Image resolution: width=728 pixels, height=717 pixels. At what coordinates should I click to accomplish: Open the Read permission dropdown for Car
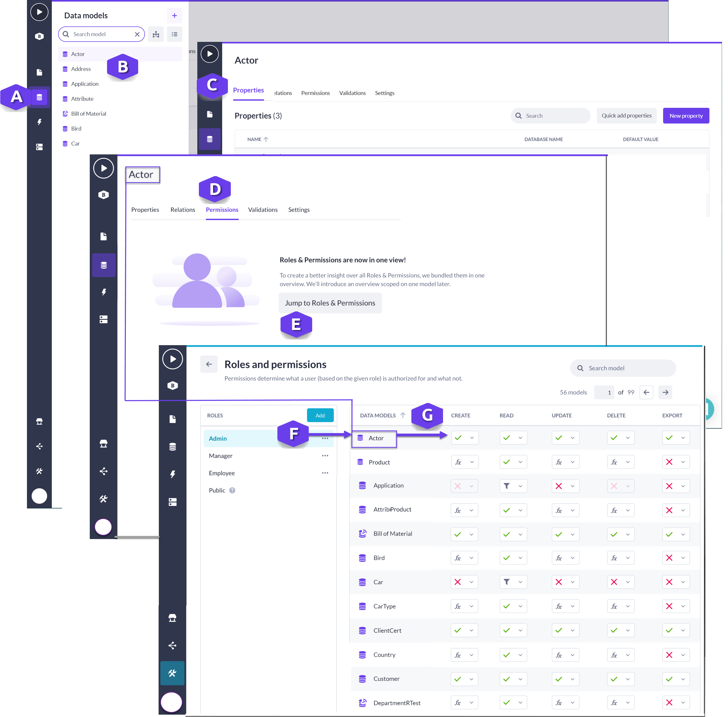[521, 582]
